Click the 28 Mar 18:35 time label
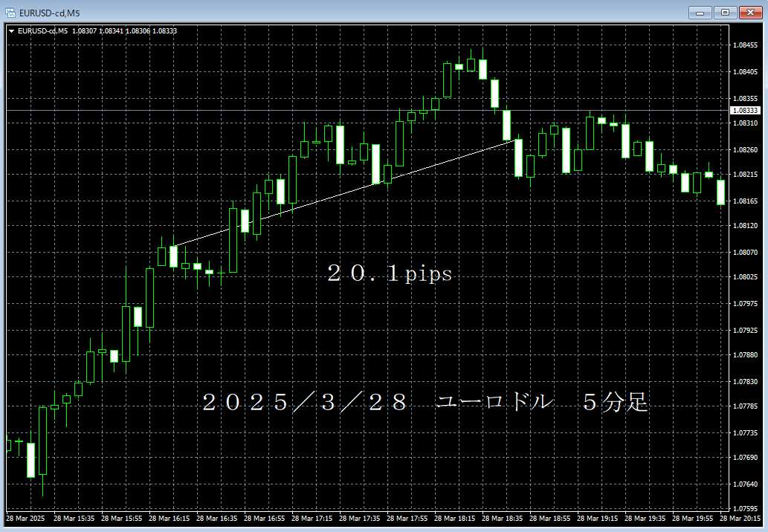This screenshot has width=768, height=532. click(502, 518)
